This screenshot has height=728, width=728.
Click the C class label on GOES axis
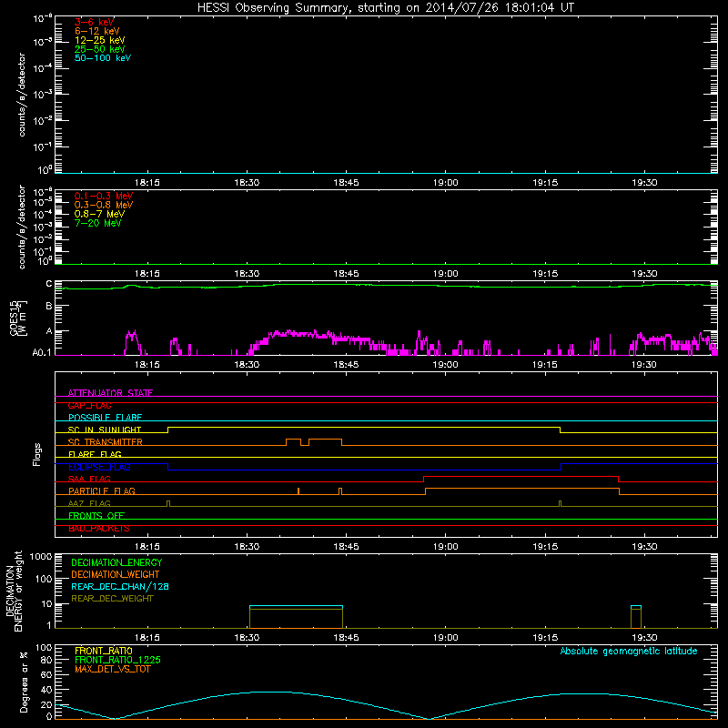49,284
